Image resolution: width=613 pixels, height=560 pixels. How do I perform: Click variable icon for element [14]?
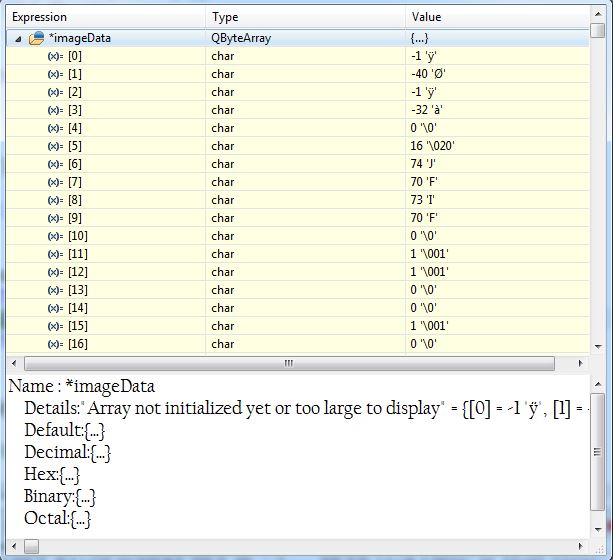point(55,308)
